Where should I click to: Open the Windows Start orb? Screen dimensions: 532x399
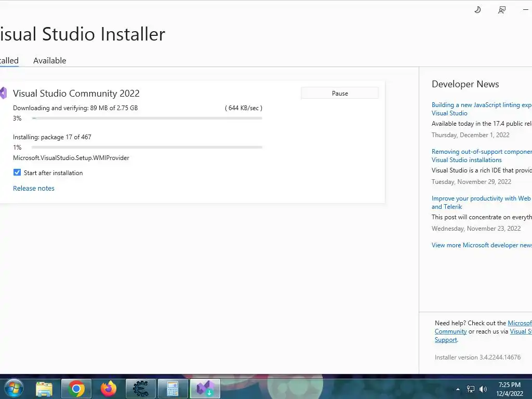14,389
